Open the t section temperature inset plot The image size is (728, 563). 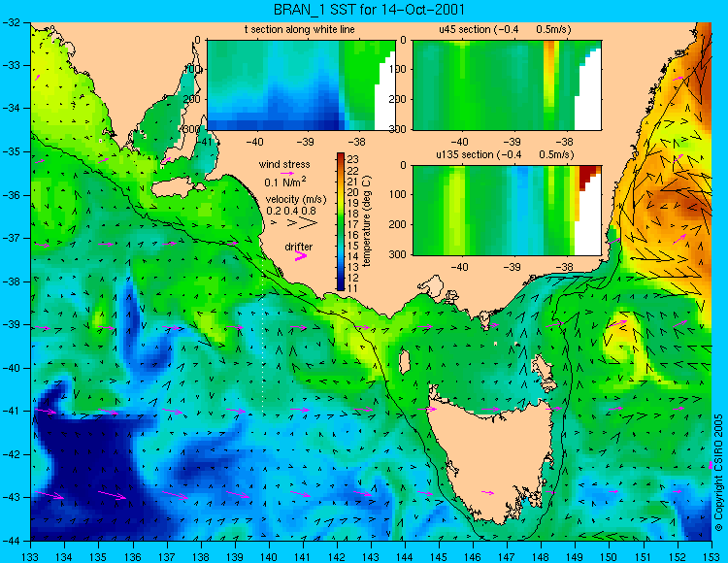[301, 85]
